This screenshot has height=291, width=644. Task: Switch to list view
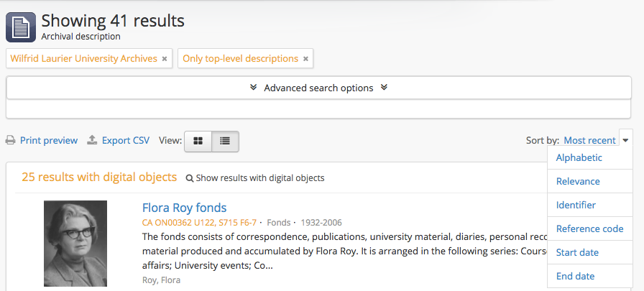click(x=225, y=141)
